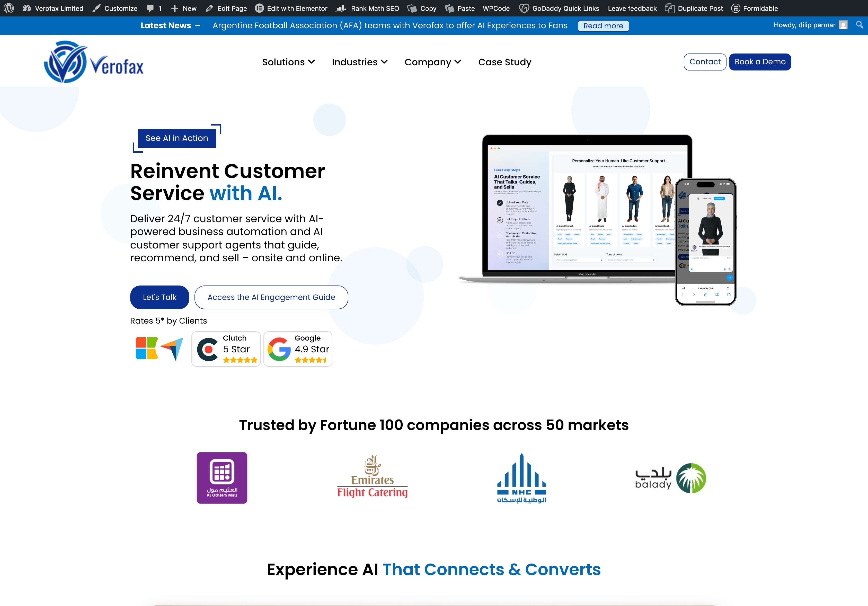Click Leave feedback link

tap(632, 8)
